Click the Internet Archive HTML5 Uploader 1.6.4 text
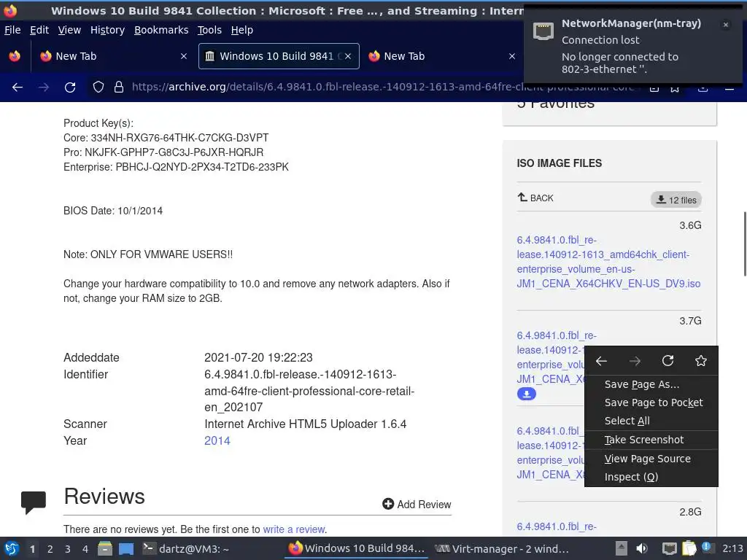The width and height of the screenshot is (747, 560). tap(306, 424)
